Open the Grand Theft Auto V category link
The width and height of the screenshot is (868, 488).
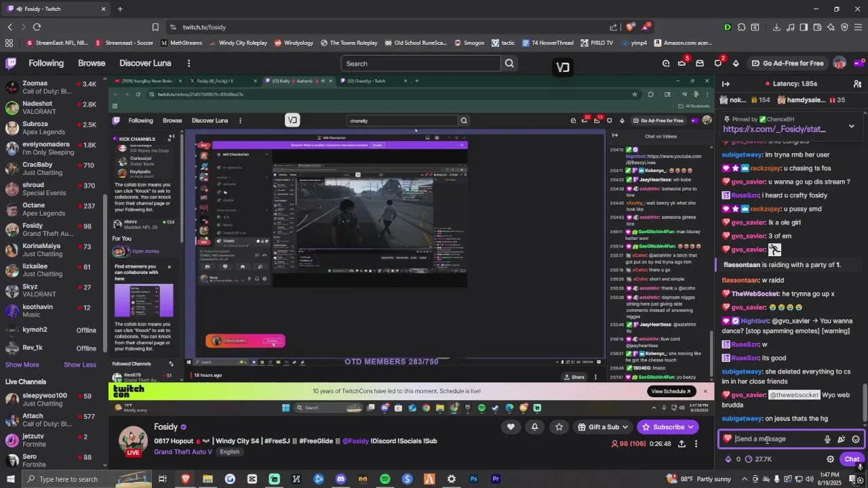(x=183, y=452)
